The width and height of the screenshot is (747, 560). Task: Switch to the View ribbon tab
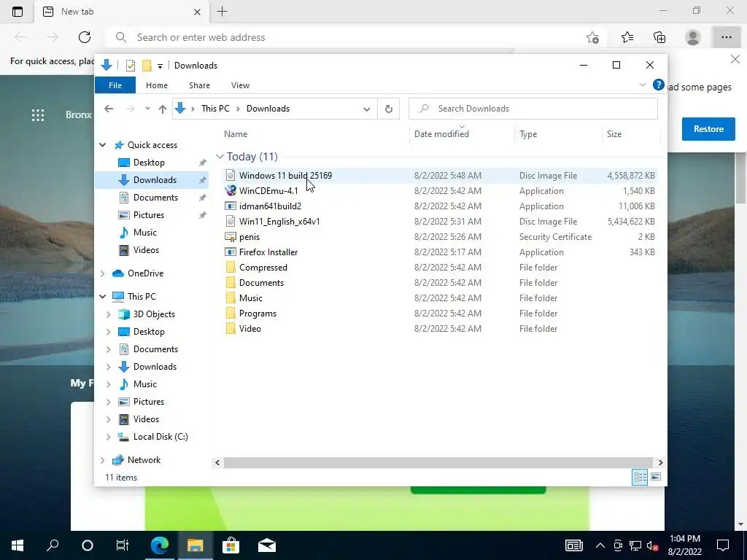click(x=240, y=85)
